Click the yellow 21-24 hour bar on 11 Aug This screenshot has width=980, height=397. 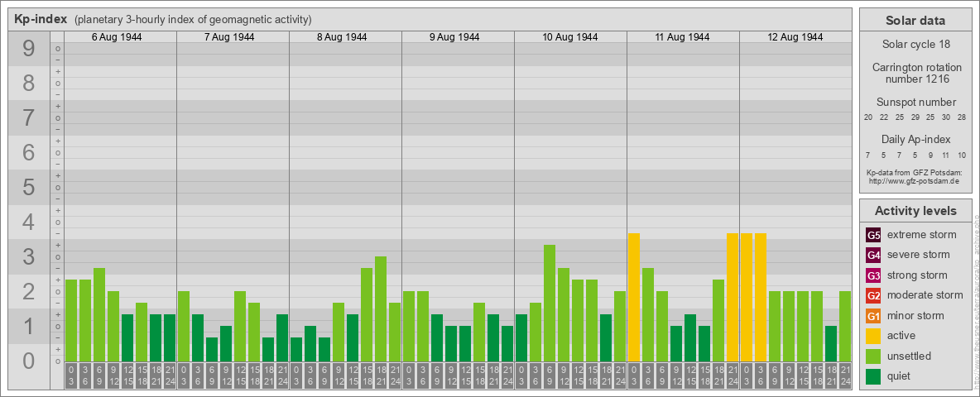click(x=733, y=297)
